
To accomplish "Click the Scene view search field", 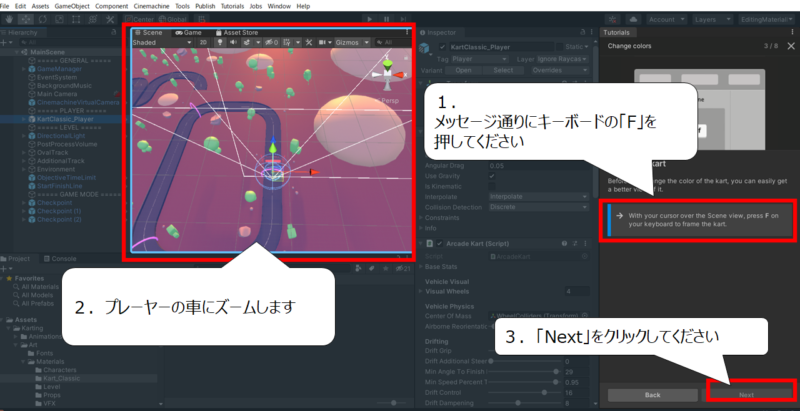I will (x=393, y=42).
